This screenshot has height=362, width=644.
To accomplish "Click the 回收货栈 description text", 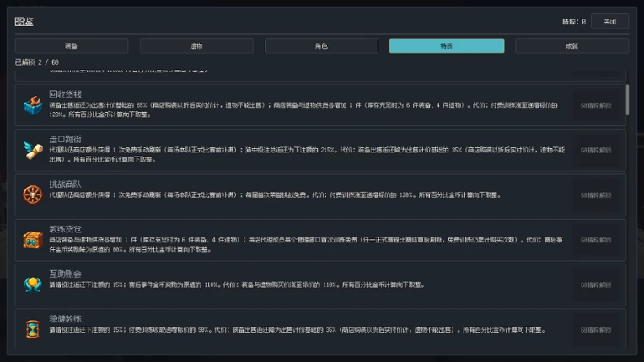I will point(303,110).
